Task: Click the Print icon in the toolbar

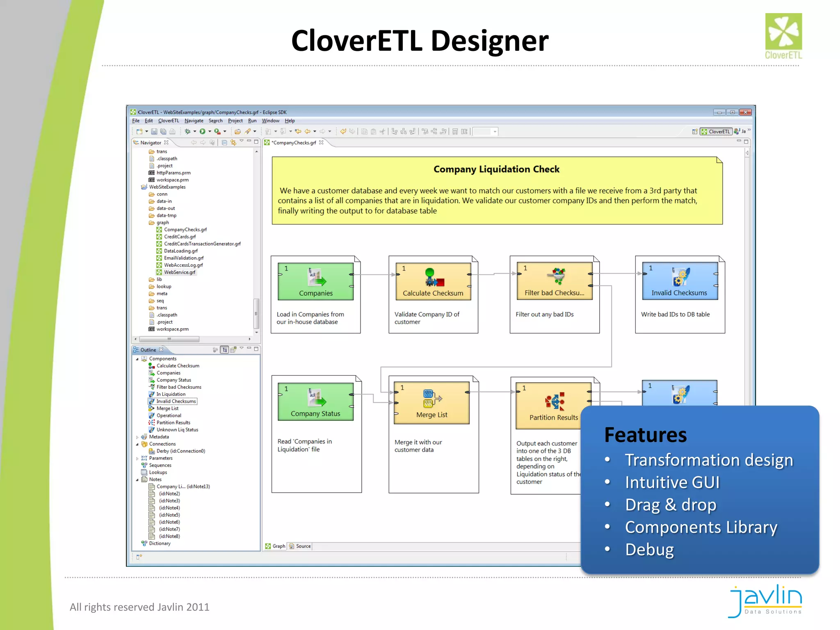Action: (172, 132)
